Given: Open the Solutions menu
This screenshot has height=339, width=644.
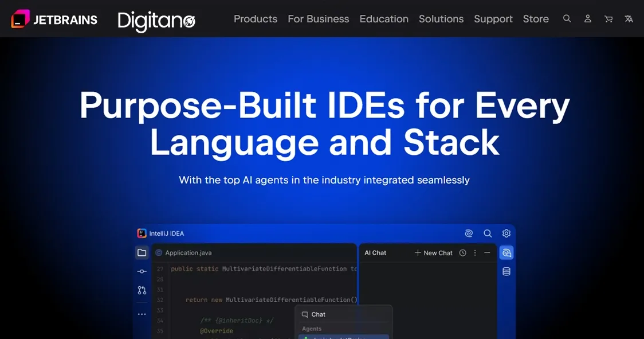Looking at the screenshot, I should pos(441,19).
